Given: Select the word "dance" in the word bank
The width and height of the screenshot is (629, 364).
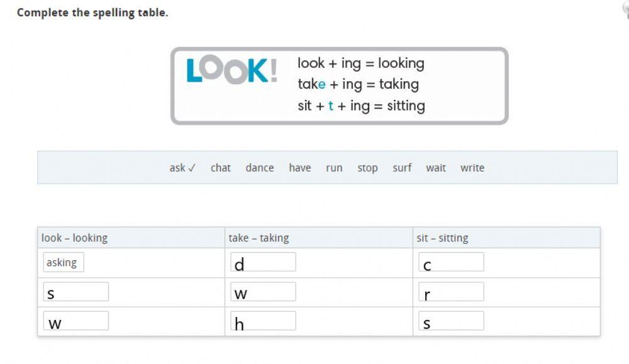Looking at the screenshot, I should (x=259, y=168).
